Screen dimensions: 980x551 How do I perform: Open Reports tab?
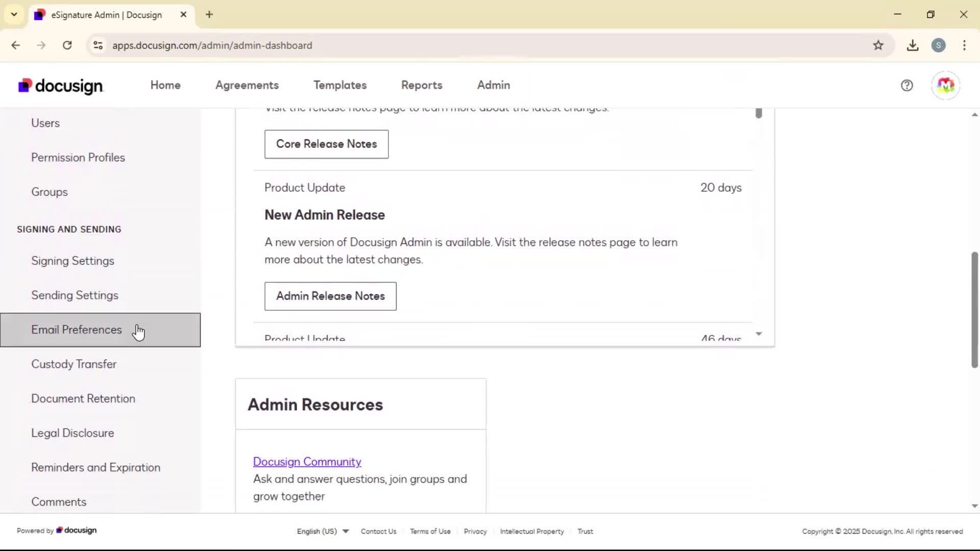click(422, 85)
